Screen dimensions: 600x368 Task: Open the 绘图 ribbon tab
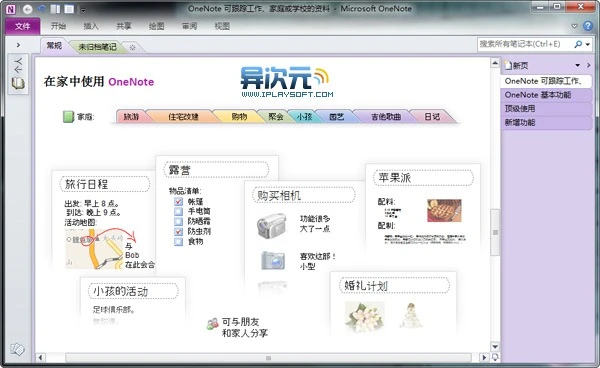(157, 26)
